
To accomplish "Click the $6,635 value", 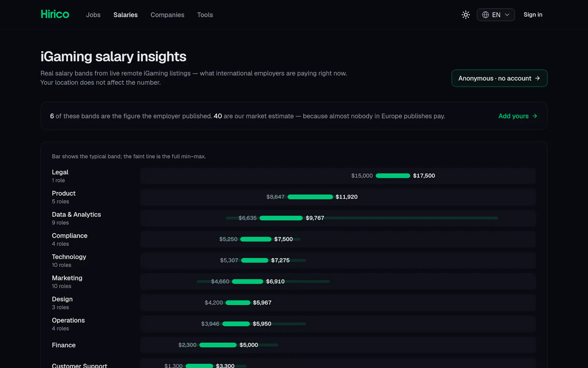I will coord(247,218).
